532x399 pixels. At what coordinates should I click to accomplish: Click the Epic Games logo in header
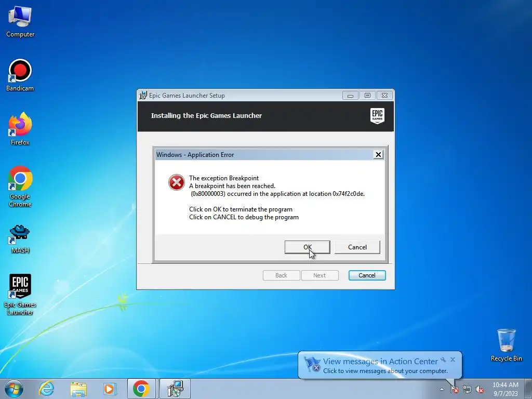click(377, 116)
